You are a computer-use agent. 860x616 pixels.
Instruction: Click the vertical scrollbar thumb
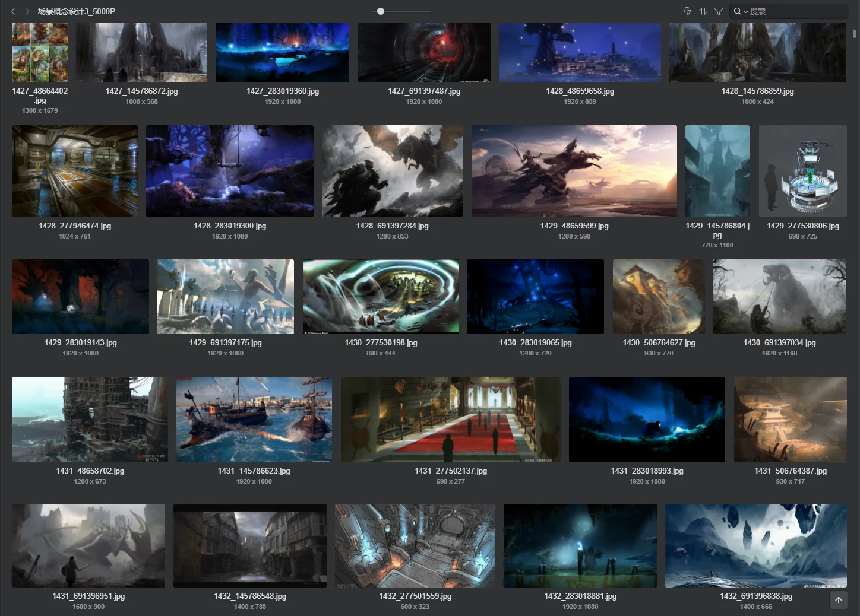855,34
